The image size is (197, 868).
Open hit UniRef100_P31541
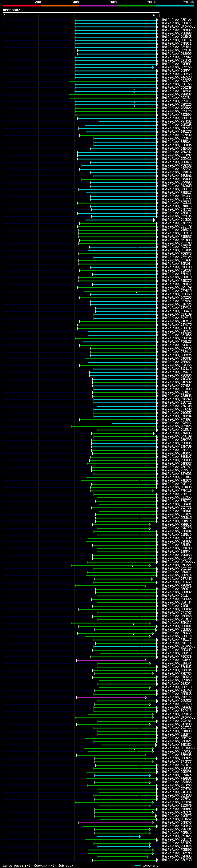(x=177, y=47)
